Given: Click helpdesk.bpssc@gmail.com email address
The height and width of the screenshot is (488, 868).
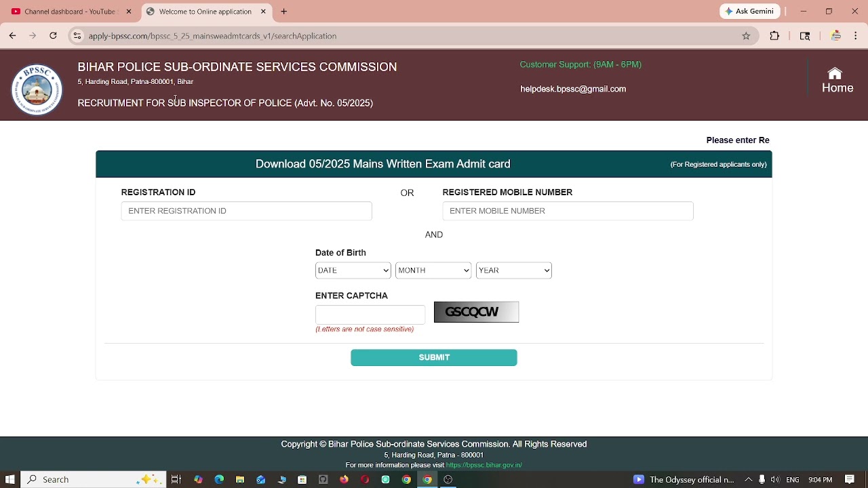Looking at the screenshot, I should [573, 89].
